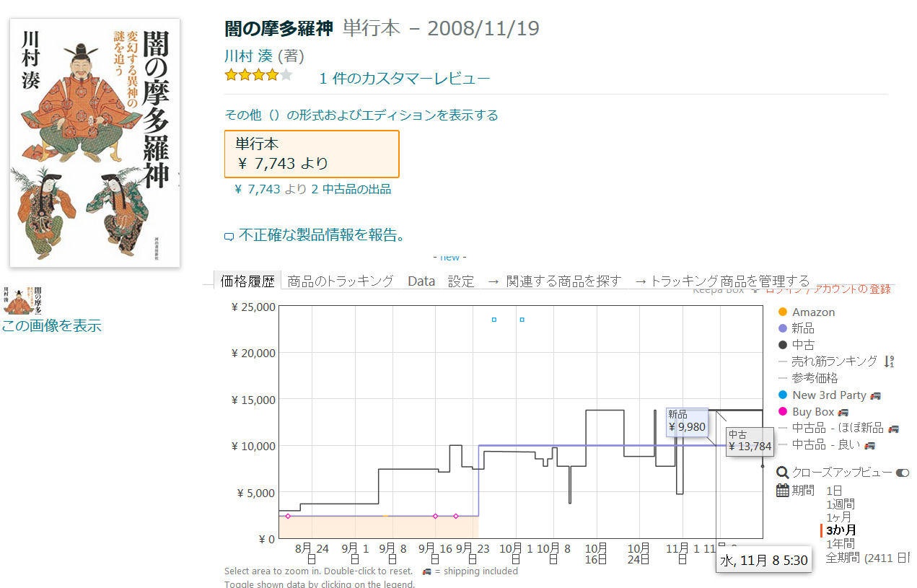Open the 商品のトラッキング tab

click(x=341, y=281)
